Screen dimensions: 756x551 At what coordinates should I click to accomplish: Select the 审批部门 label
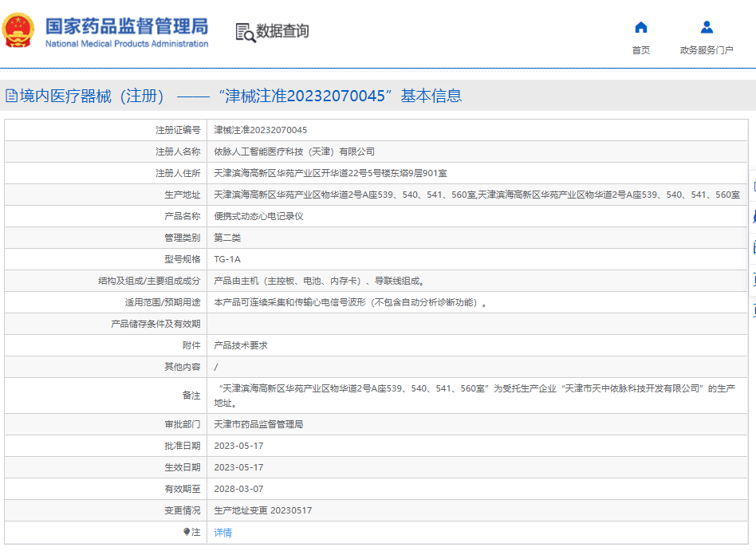point(183,424)
